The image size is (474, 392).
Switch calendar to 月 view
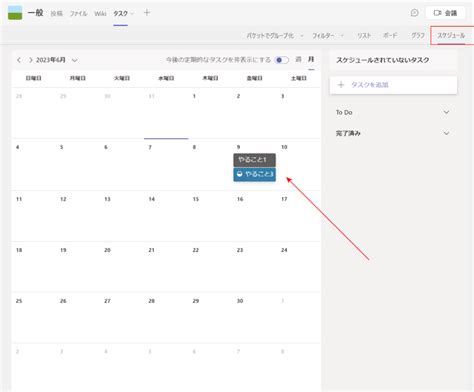311,59
